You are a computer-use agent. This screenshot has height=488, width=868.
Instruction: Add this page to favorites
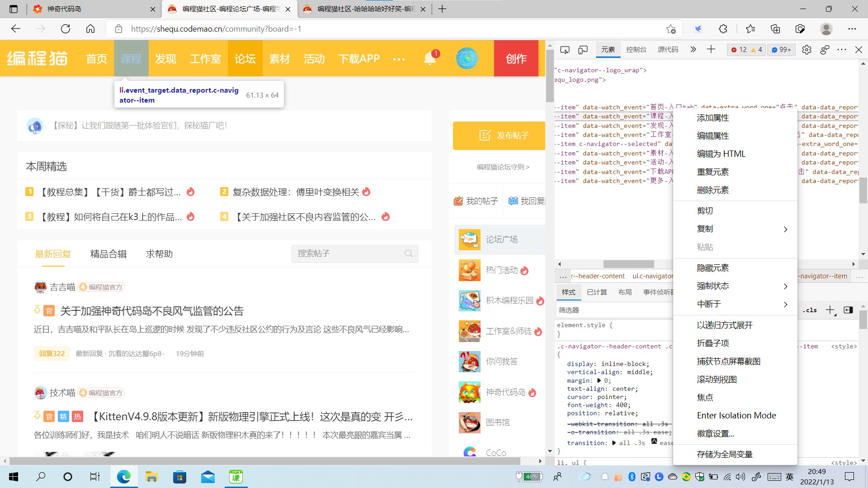[x=671, y=29]
